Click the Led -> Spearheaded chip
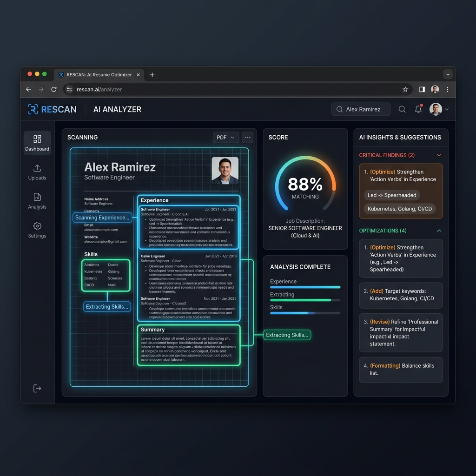Viewport: 476px width, 476px height. click(391, 195)
